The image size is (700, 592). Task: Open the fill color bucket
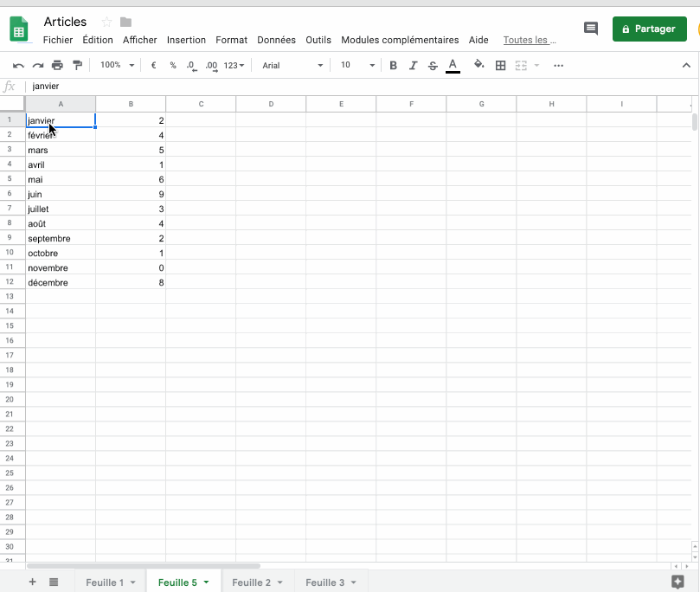coord(478,65)
